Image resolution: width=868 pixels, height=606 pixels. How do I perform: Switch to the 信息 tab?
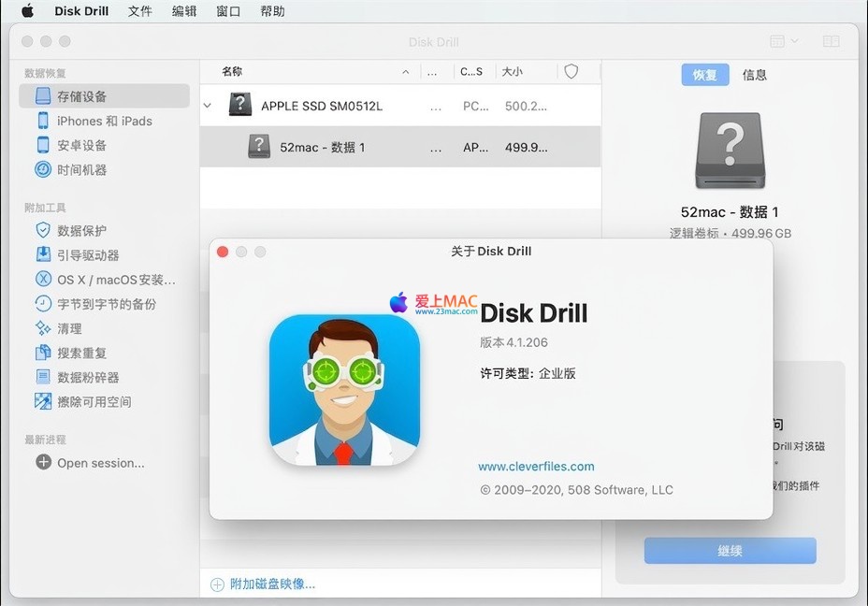tap(754, 75)
